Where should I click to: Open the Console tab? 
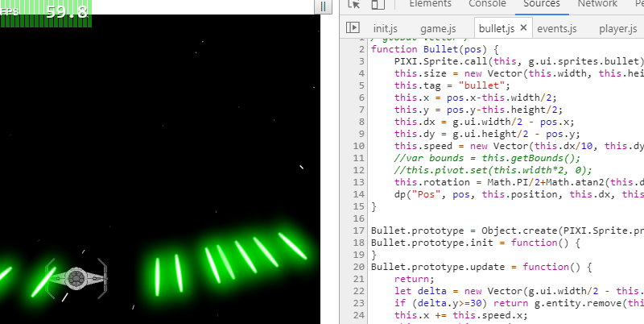point(487,4)
